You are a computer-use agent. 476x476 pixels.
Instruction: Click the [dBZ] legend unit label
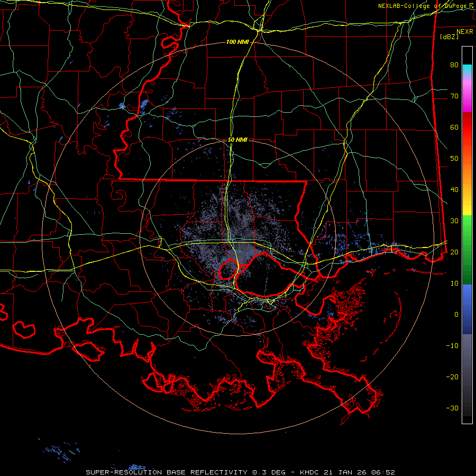(x=449, y=36)
